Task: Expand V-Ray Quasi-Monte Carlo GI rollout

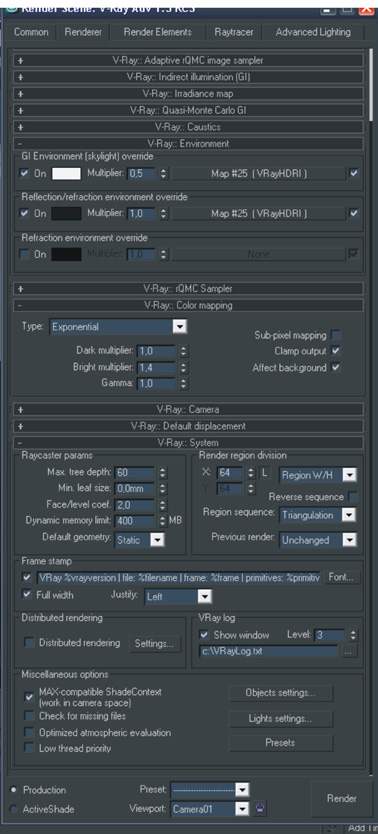Action: click(x=188, y=111)
